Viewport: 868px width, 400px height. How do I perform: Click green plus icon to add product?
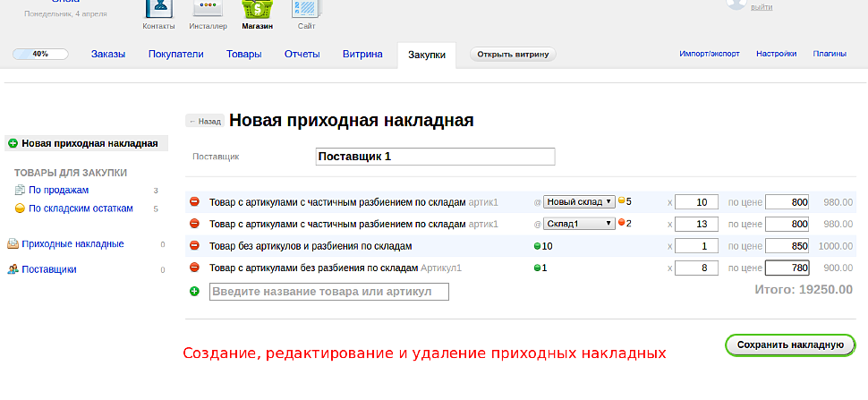point(194,291)
